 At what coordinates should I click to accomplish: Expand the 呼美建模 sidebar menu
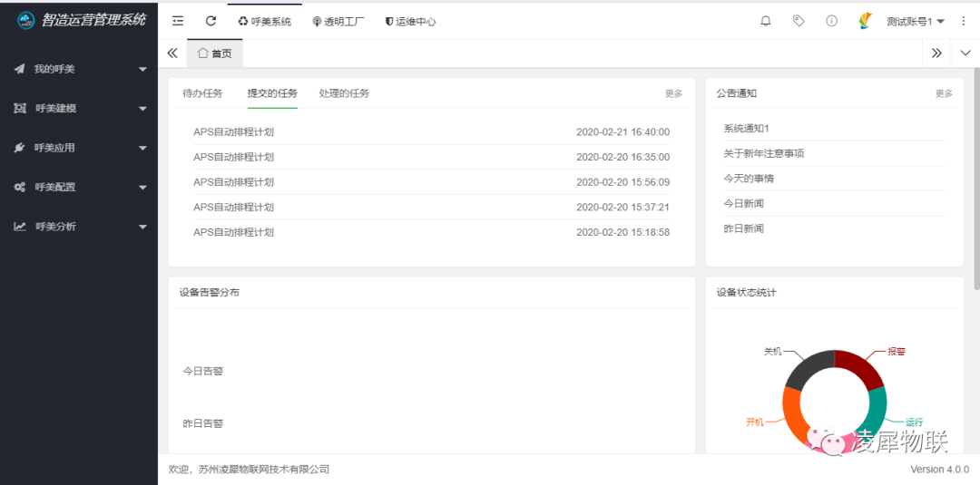pos(79,109)
